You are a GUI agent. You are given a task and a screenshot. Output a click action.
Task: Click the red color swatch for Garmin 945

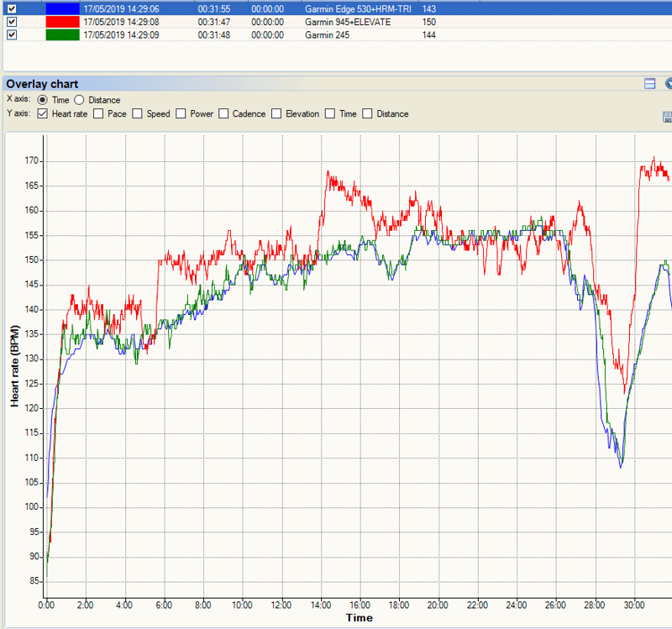(x=62, y=22)
